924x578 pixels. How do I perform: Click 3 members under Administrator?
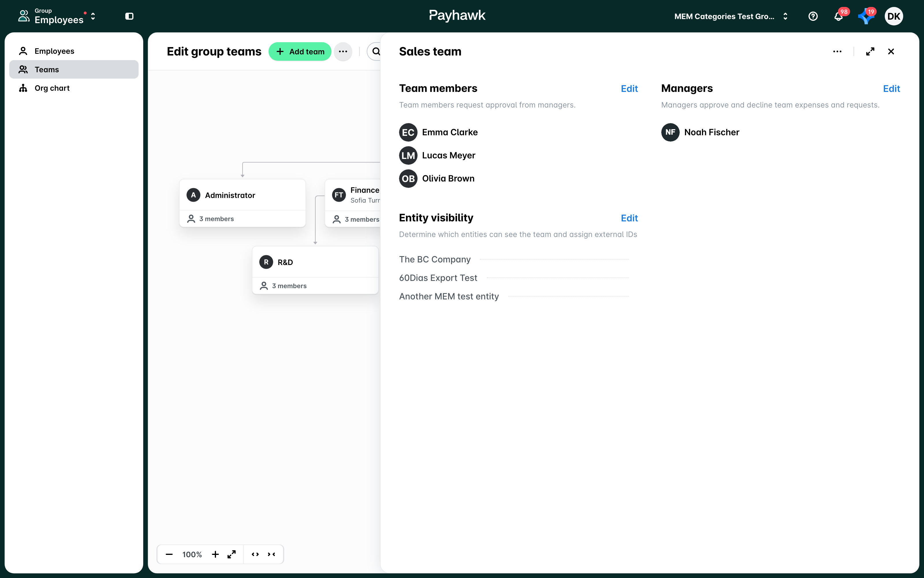click(x=216, y=219)
